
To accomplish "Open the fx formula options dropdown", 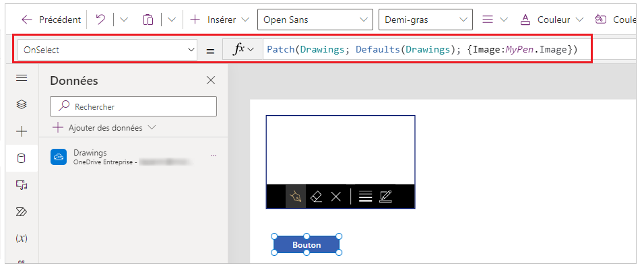I will pyautogui.click(x=243, y=50).
